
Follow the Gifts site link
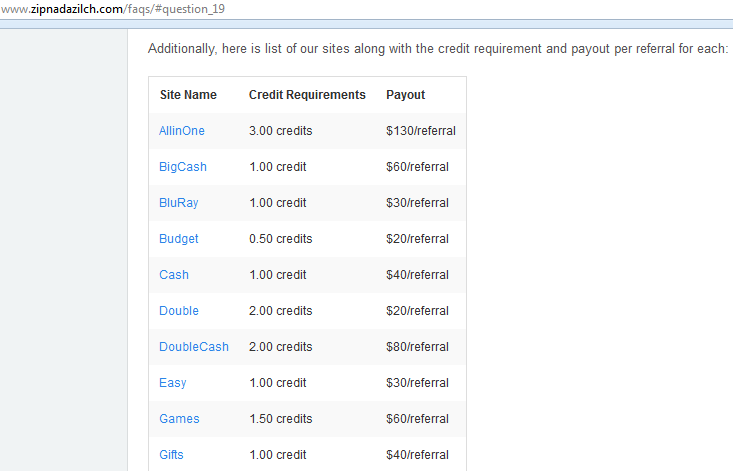[x=171, y=455]
